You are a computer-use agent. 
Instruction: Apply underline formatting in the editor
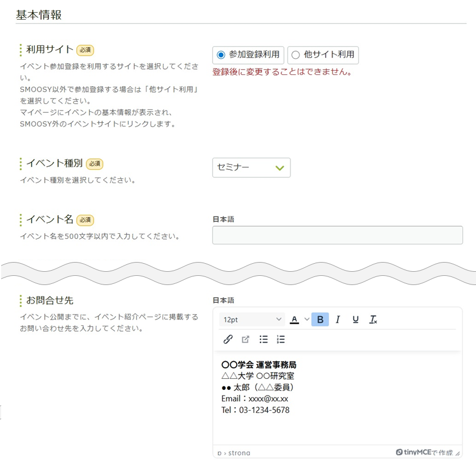pos(356,320)
